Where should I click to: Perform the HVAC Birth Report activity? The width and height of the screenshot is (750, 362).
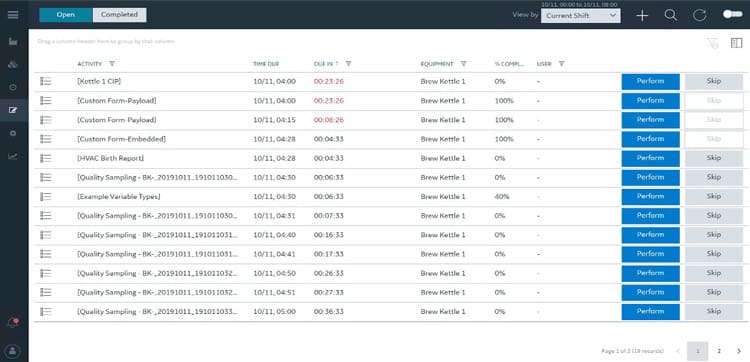coord(651,158)
